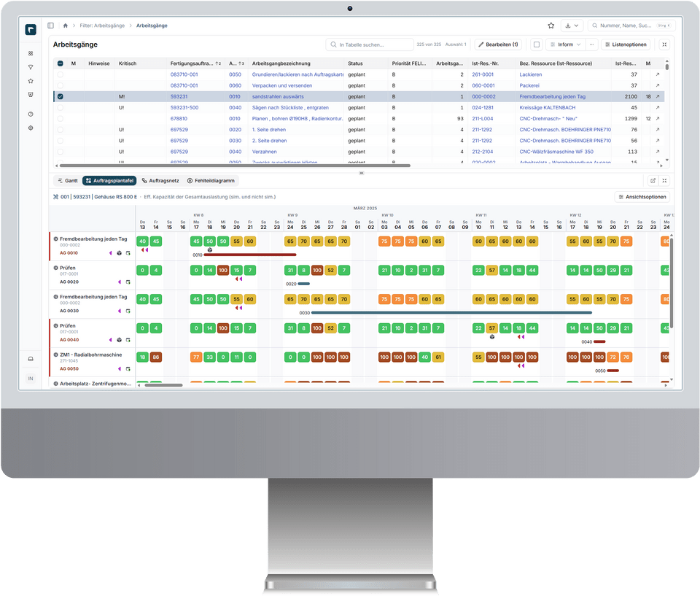Open order link 678810

(179, 118)
